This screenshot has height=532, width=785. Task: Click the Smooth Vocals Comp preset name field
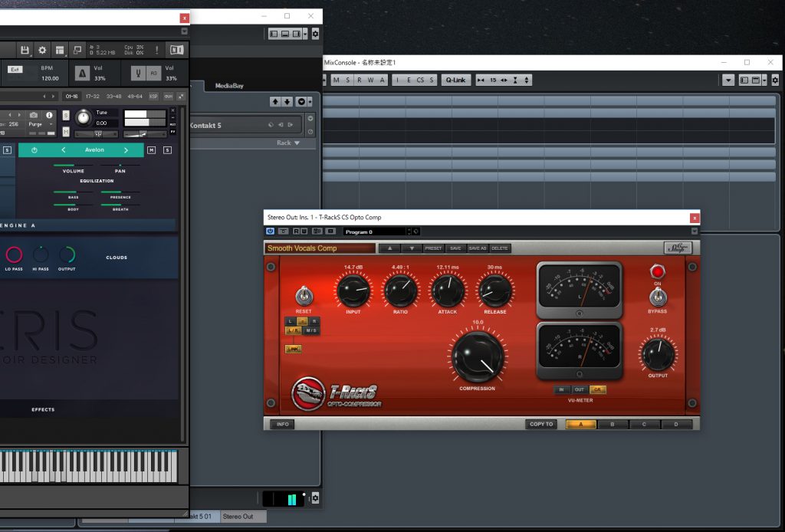tap(320, 248)
